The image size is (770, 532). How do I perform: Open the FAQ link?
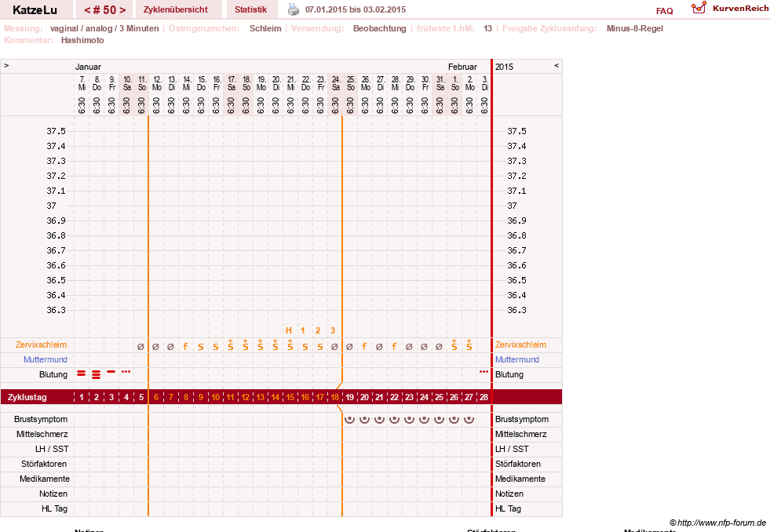click(664, 11)
